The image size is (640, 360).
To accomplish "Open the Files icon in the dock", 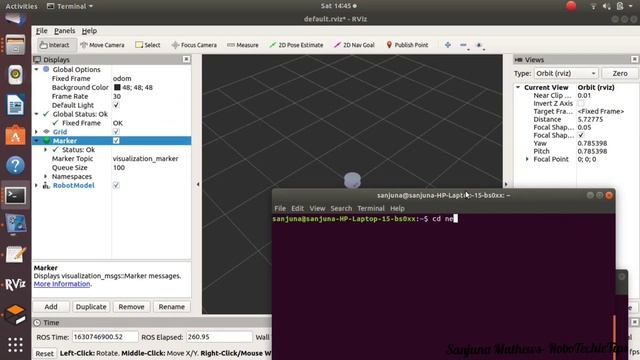I will coord(15,44).
